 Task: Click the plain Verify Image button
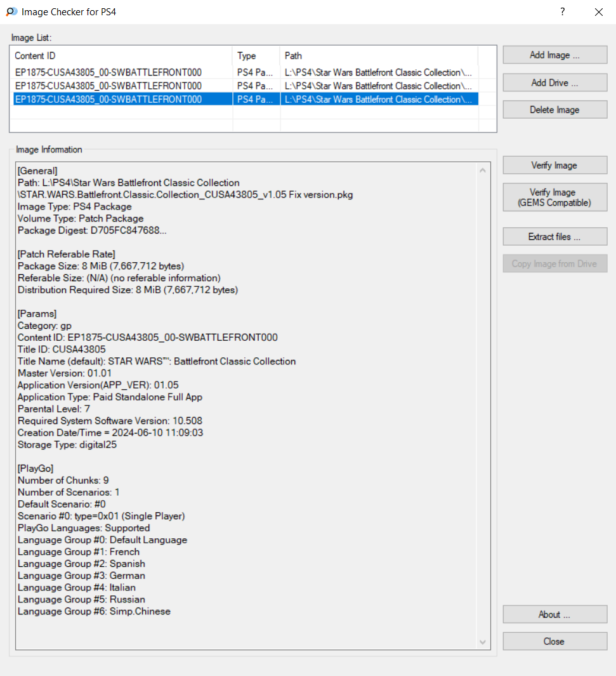point(555,165)
